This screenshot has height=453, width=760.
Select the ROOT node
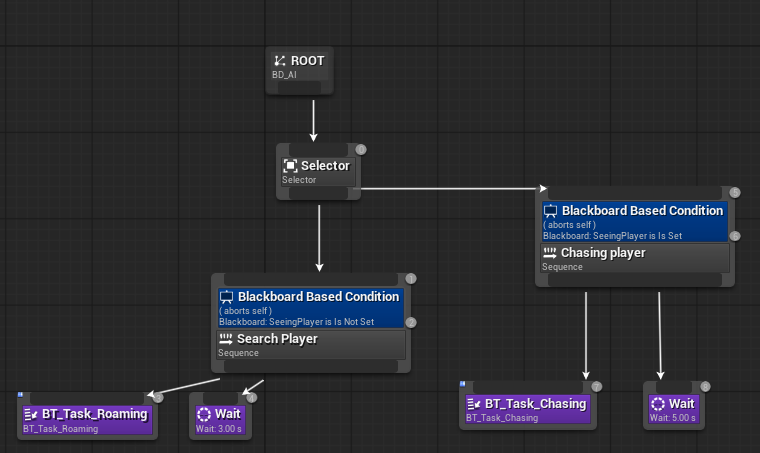click(x=299, y=71)
